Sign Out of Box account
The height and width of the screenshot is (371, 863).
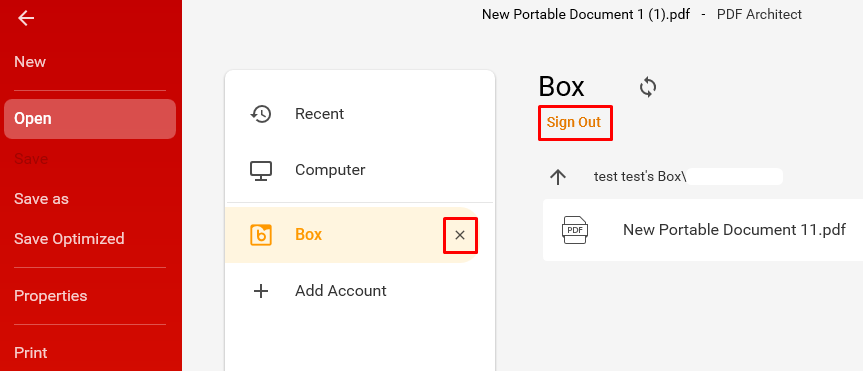(x=574, y=122)
